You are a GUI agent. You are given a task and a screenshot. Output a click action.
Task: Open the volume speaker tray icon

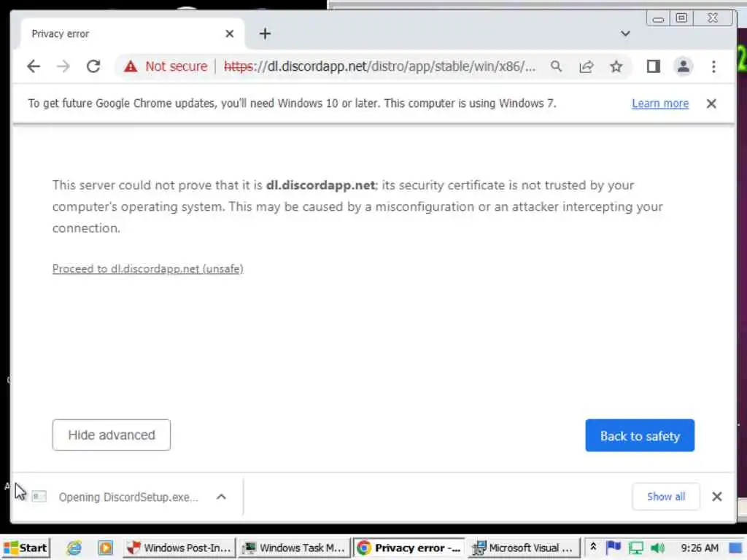click(x=657, y=548)
